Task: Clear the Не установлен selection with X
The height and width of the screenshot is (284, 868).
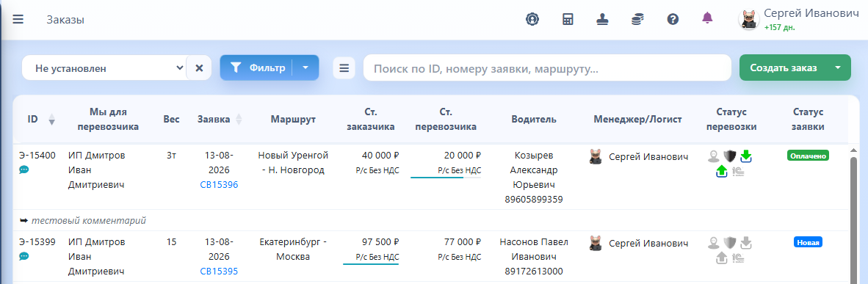Action: [199, 68]
